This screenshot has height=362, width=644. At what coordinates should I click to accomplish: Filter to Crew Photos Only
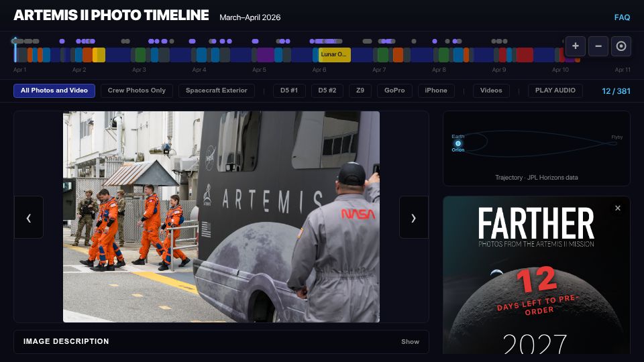[136, 90]
